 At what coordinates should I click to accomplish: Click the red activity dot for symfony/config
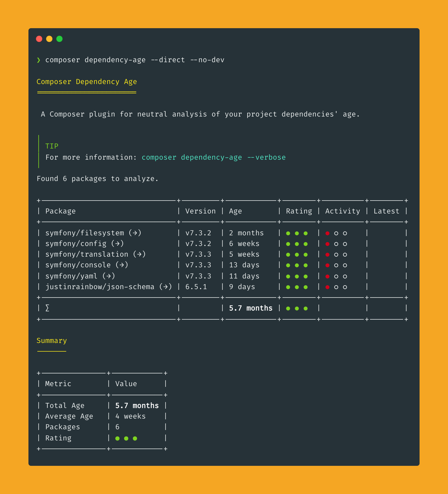point(328,244)
